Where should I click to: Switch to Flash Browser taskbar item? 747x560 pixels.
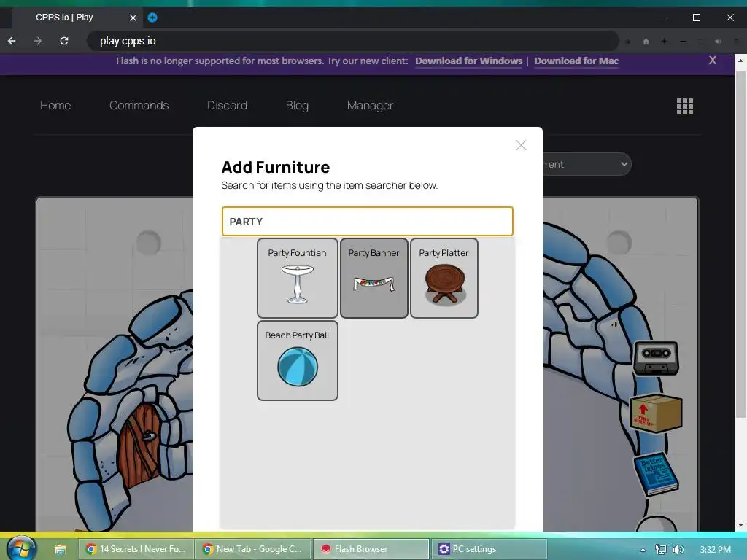click(x=371, y=549)
